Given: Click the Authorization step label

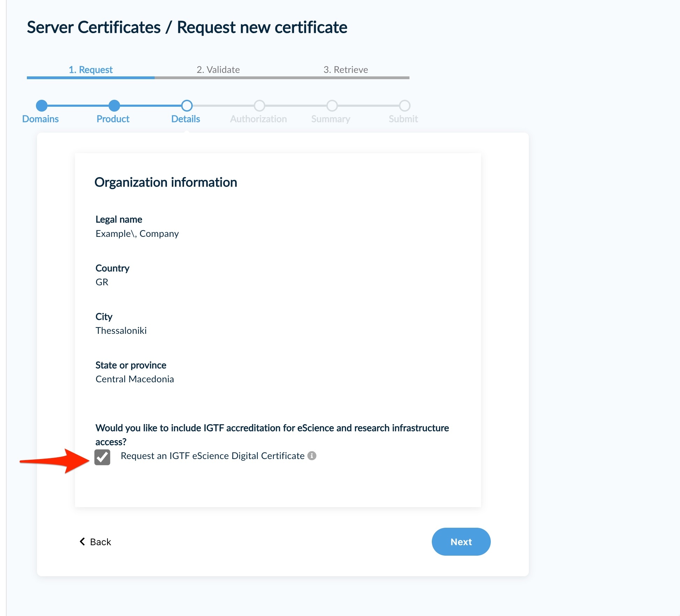Looking at the screenshot, I should 258,119.
